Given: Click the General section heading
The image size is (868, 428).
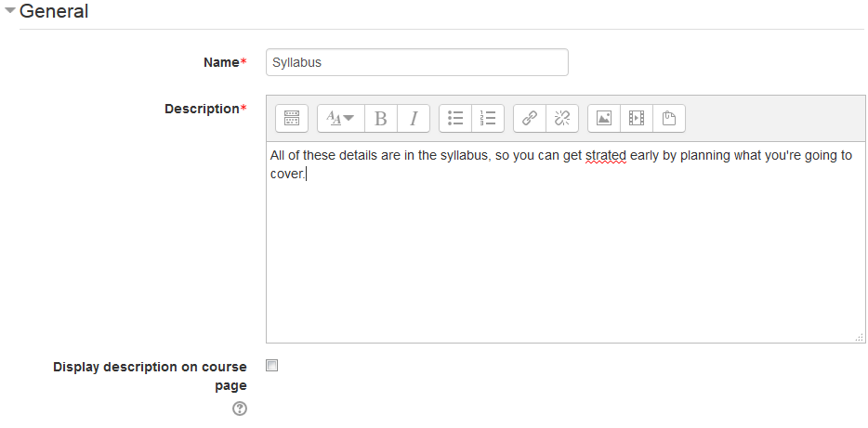Looking at the screenshot, I should tap(54, 12).
